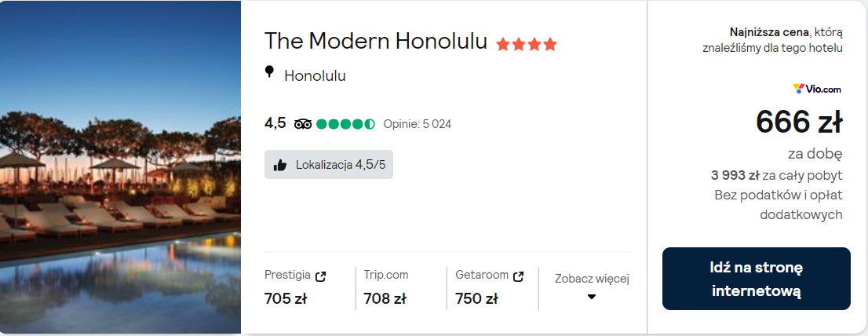This screenshot has width=868, height=336.
Task: Open the external link icon next to Prestigia
Action: click(x=320, y=276)
